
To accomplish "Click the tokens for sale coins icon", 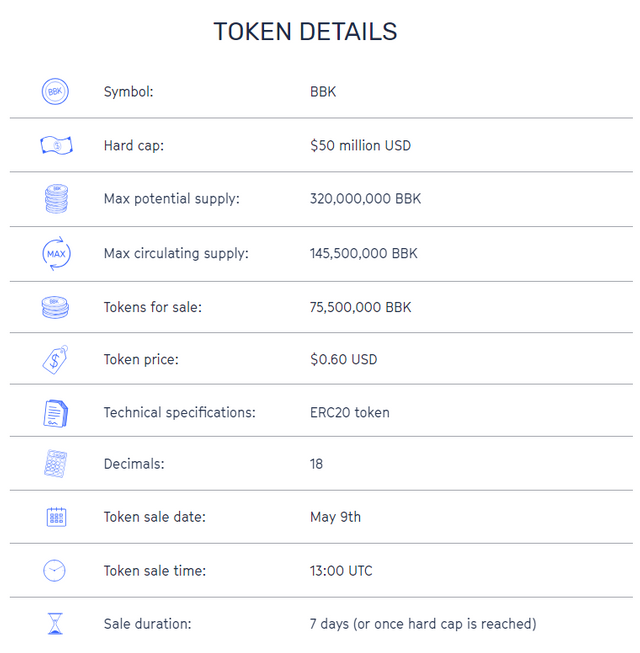I will coord(56,307).
